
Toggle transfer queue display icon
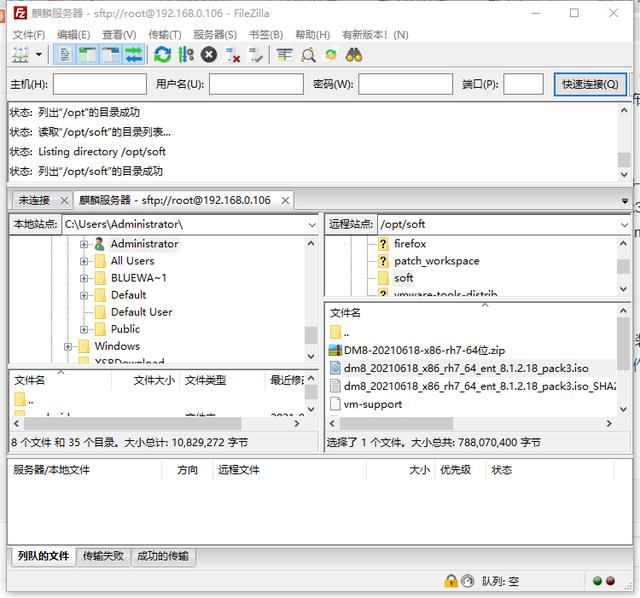pos(133,55)
